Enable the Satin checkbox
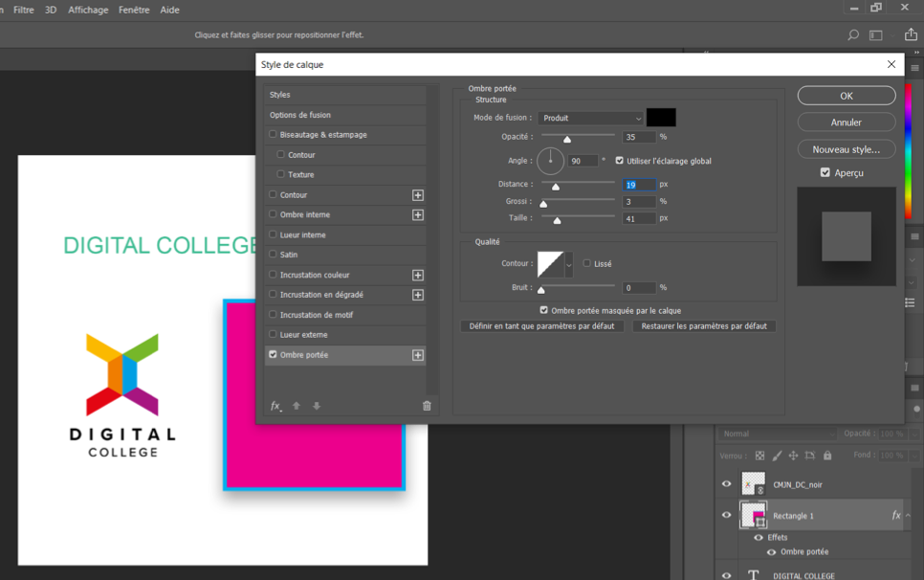This screenshot has height=580, width=924. [x=273, y=254]
